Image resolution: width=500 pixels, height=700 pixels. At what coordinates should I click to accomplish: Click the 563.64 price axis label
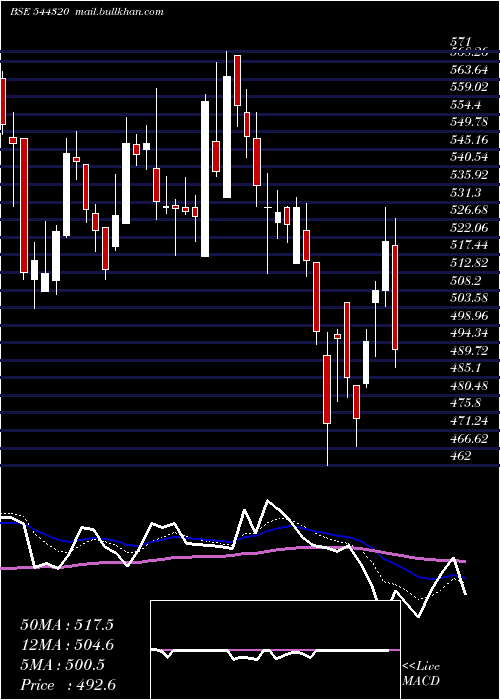[x=468, y=70]
